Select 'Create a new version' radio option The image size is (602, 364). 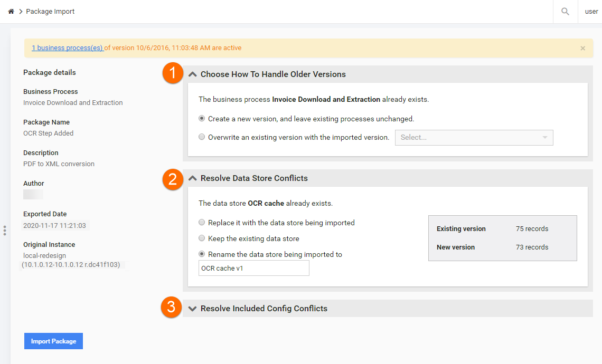point(202,119)
